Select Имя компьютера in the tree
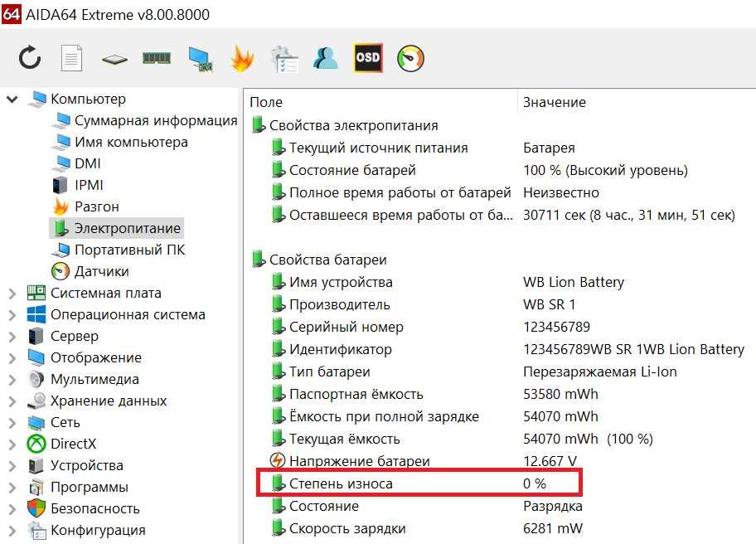Viewport: 756px width, 544px height. pyautogui.click(x=120, y=142)
